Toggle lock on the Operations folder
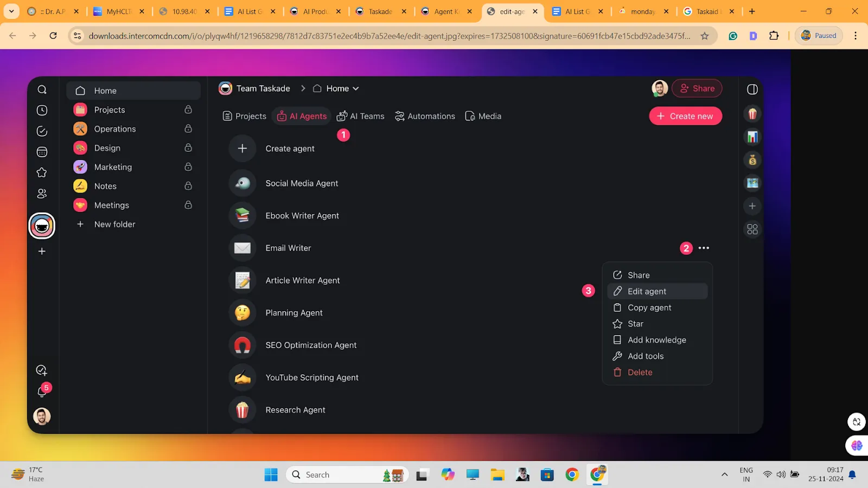This screenshot has width=868, height=488. point(188,129)
